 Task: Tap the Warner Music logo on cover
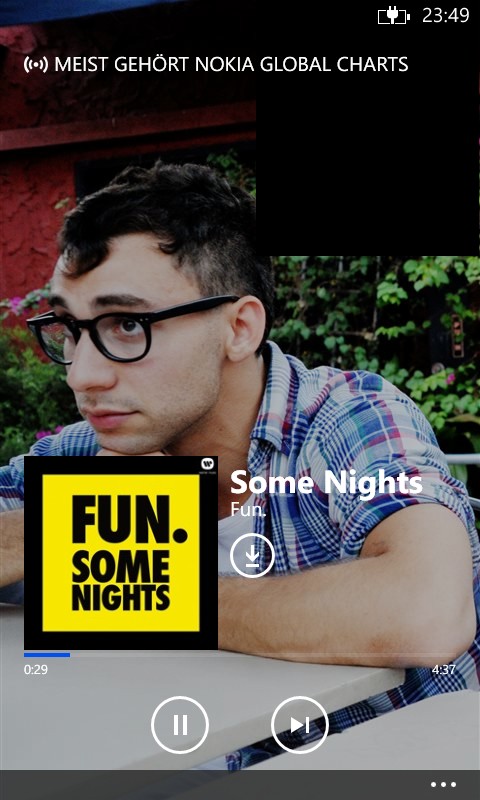pyautogui.click(x=206, y=464)
